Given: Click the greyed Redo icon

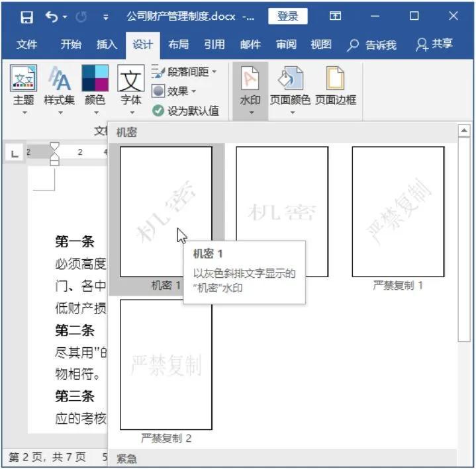Looking at the screenshot, I should pos(81,17).
